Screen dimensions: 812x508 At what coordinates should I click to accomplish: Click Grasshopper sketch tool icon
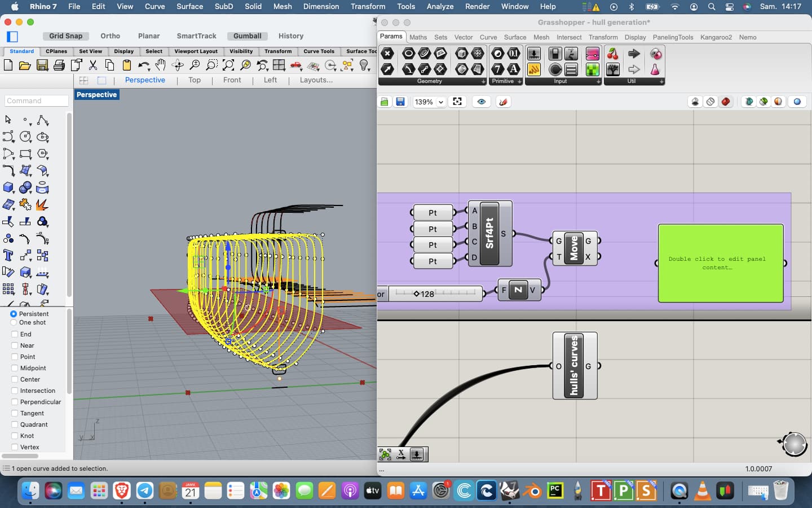click(503, 102)
